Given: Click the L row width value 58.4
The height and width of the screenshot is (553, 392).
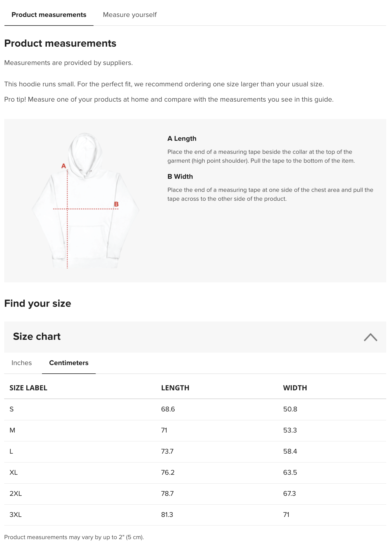Looking at the screenshot, I should (290, 451).
